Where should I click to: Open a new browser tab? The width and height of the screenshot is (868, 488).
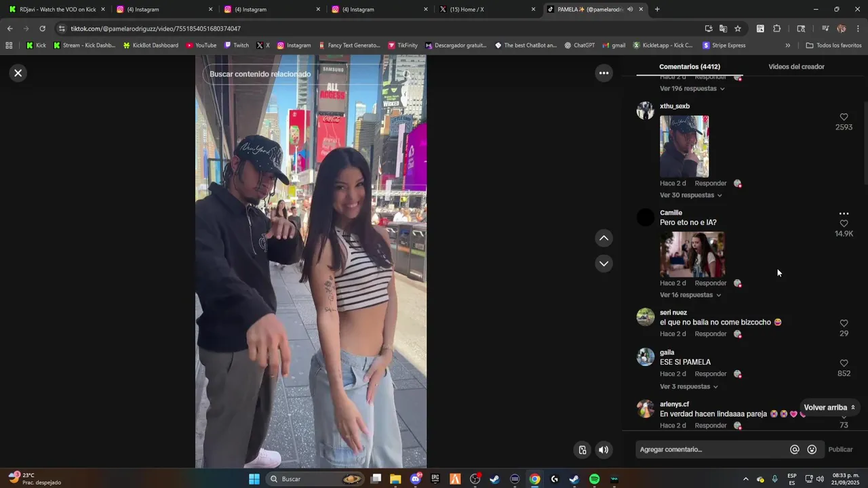(x=657, y=9)
